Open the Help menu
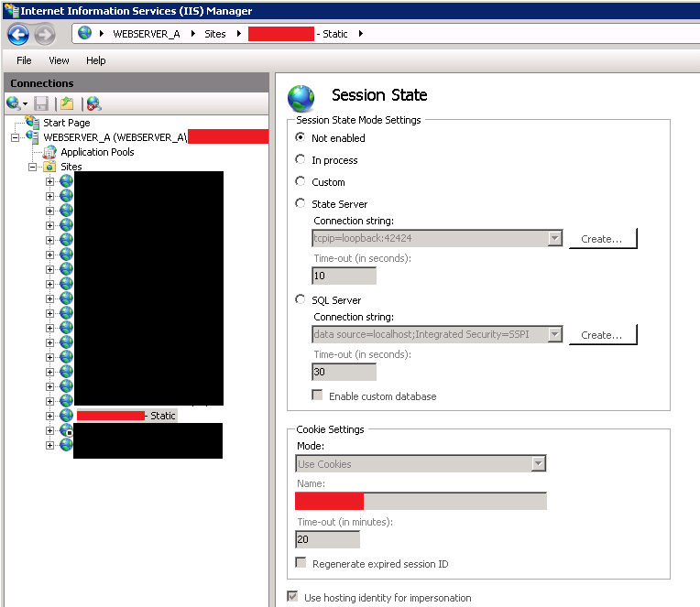Screen dimensions: 700x607 coord(96,60)
